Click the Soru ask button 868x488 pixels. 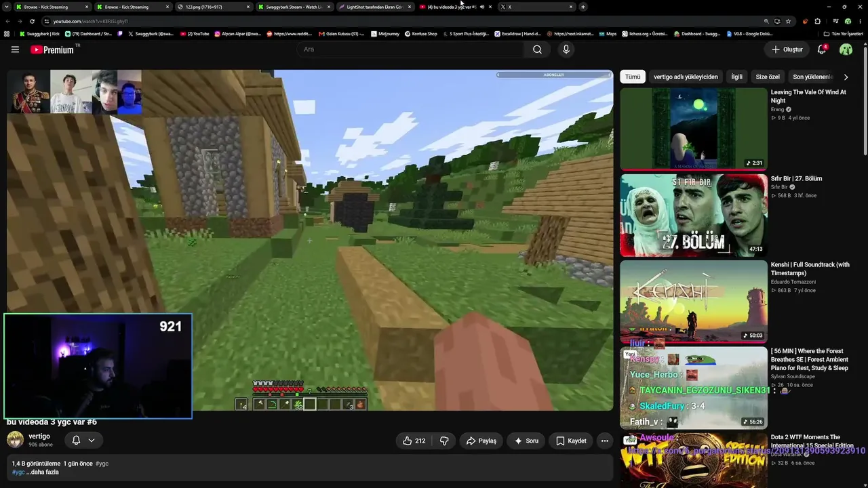526,441
